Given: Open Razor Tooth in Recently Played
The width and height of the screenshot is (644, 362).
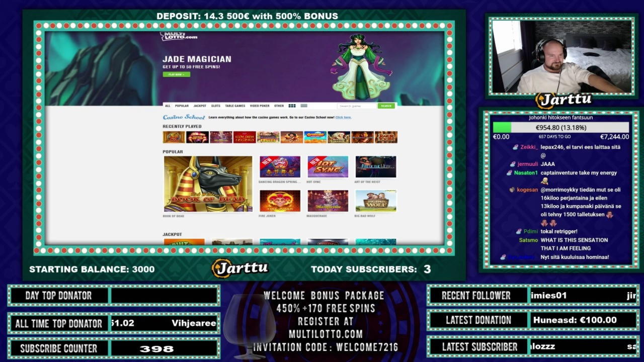Looking at the screenshot, I should point(386,137).
